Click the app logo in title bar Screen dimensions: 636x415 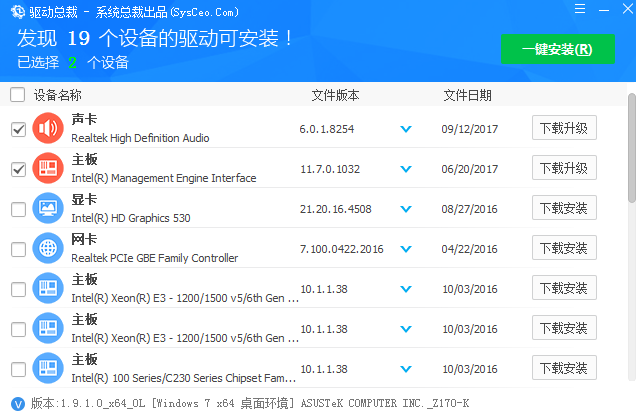point(18,12)
